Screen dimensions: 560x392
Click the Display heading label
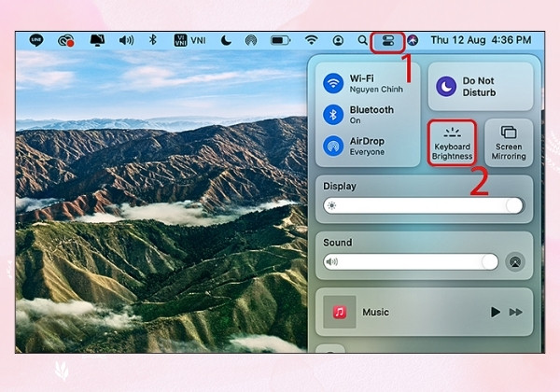[x=340, y=186]
